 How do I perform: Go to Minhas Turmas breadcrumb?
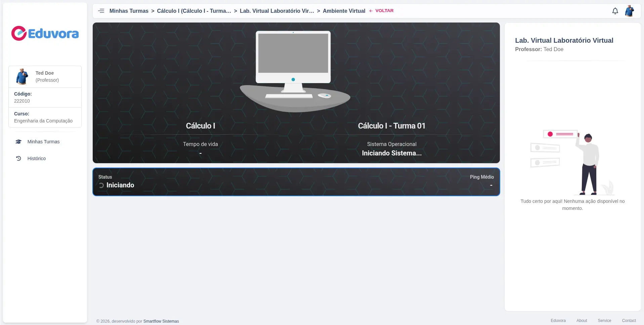click(x=129, y=11)
